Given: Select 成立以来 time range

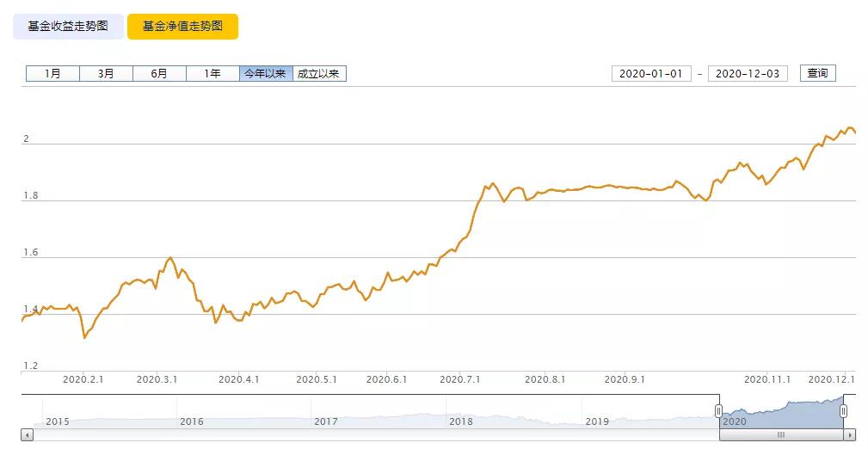Looking at the screenshot, I should coord(319,74).
